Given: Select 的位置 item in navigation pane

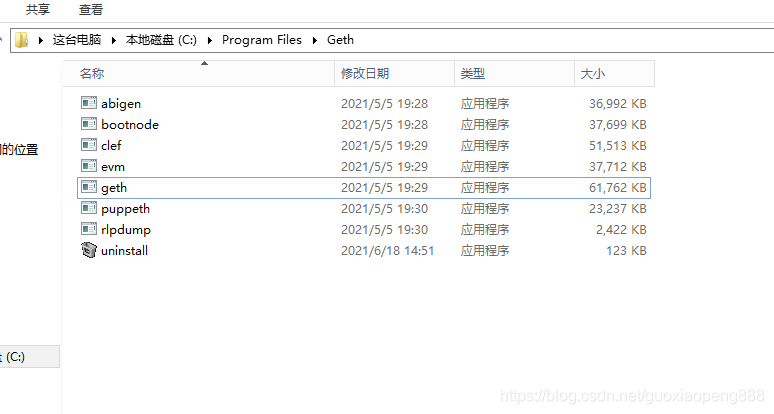Looking at the screenshot, I should [19, 149].
